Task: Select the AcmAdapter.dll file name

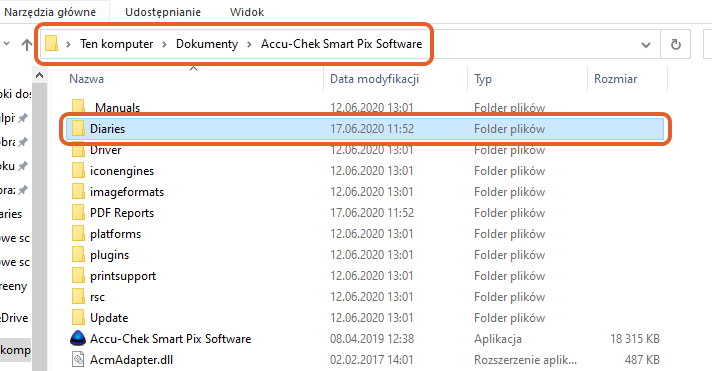Action: click(131, 360)
